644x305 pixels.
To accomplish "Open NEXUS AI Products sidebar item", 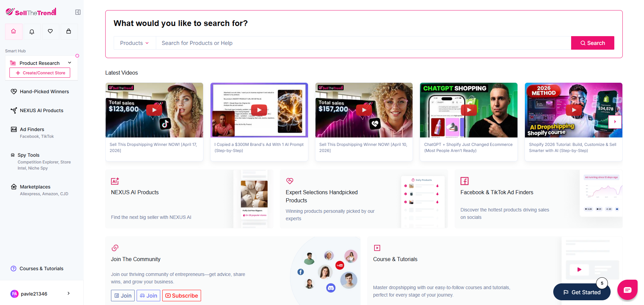I will click(41, 110).
